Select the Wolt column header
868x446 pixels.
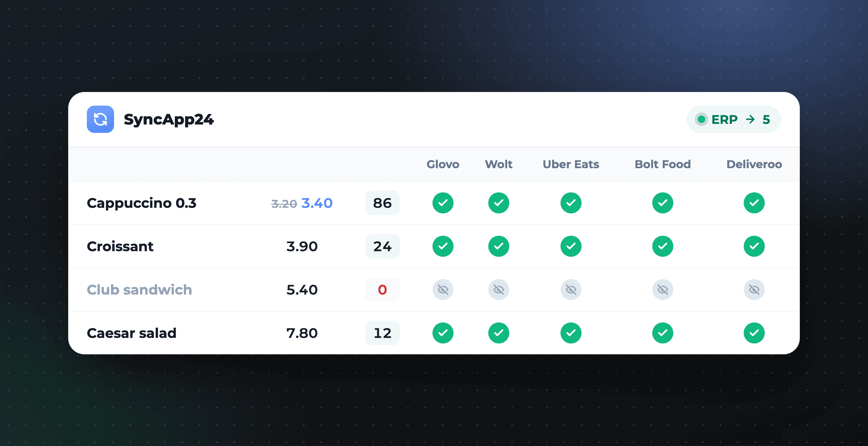tap(499, 164)
